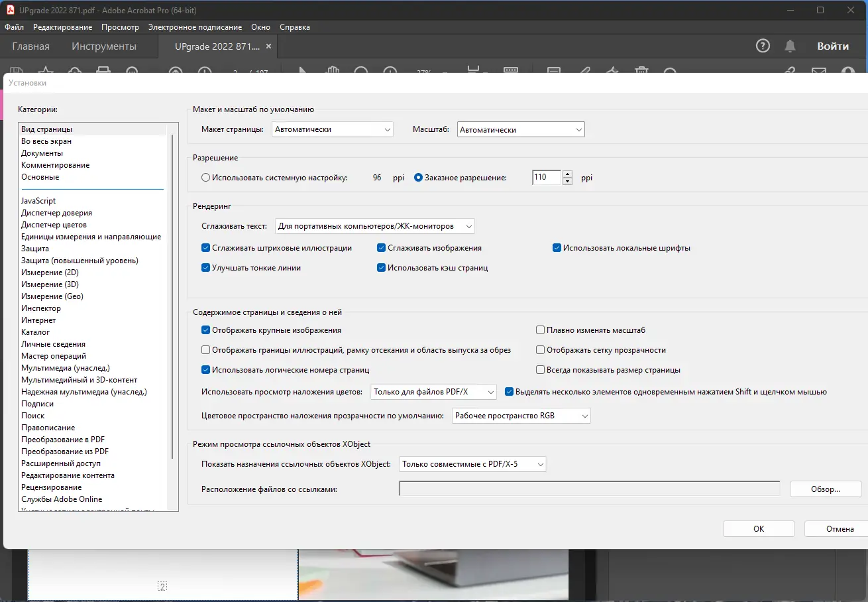The height and width of the screenshot is (602, 868).
Task: Expand the Сглаживать текст dropdown
Action: coord(375,226)
